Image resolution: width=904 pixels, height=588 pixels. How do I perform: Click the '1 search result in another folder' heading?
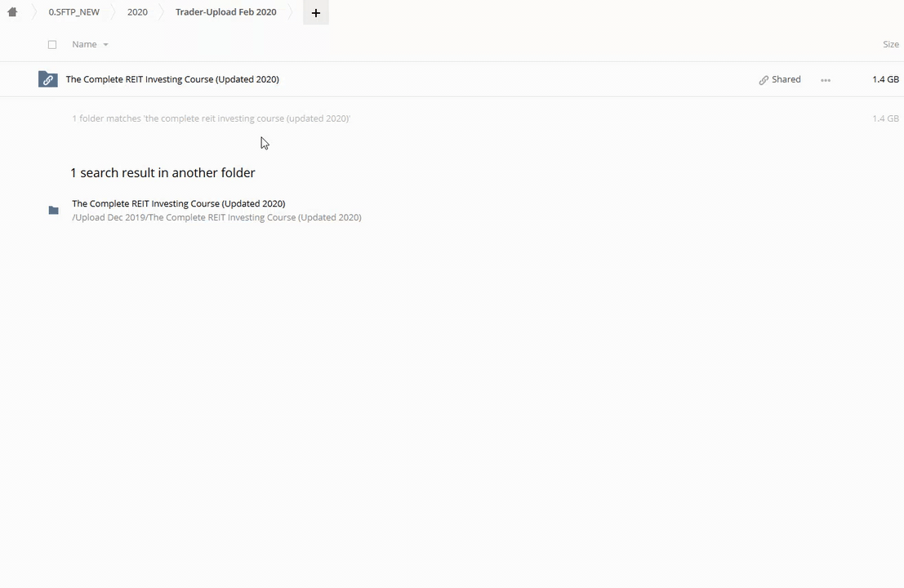[x=163, y=173]
